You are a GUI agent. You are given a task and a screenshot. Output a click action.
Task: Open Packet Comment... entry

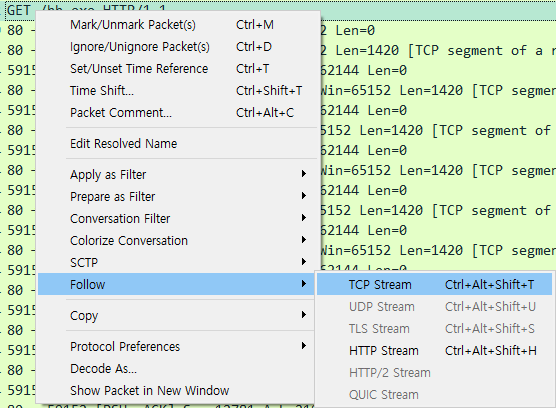pos(176,113)
